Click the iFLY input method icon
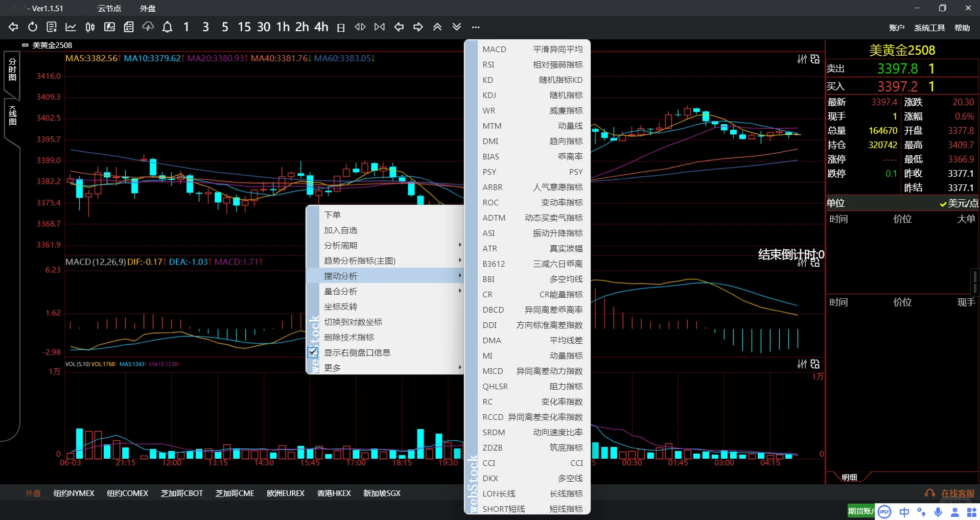Screen dimensions: 980x520 coord(884,512)
